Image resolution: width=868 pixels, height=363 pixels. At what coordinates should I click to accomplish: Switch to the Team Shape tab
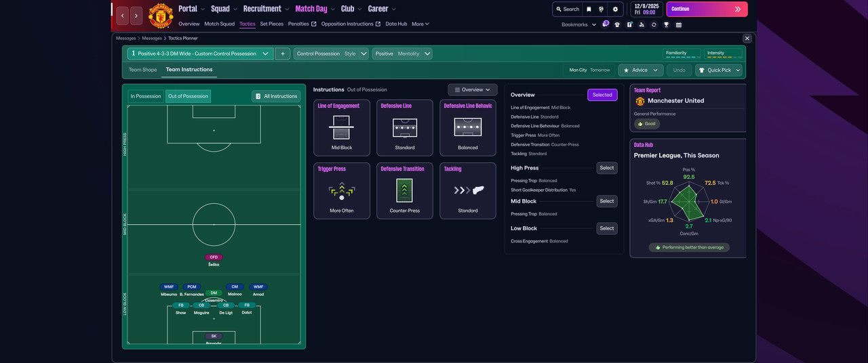click(142, 70)
